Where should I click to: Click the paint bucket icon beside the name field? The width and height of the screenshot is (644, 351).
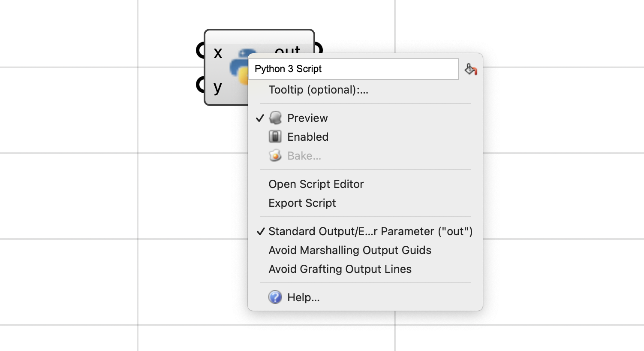(471, 69)
